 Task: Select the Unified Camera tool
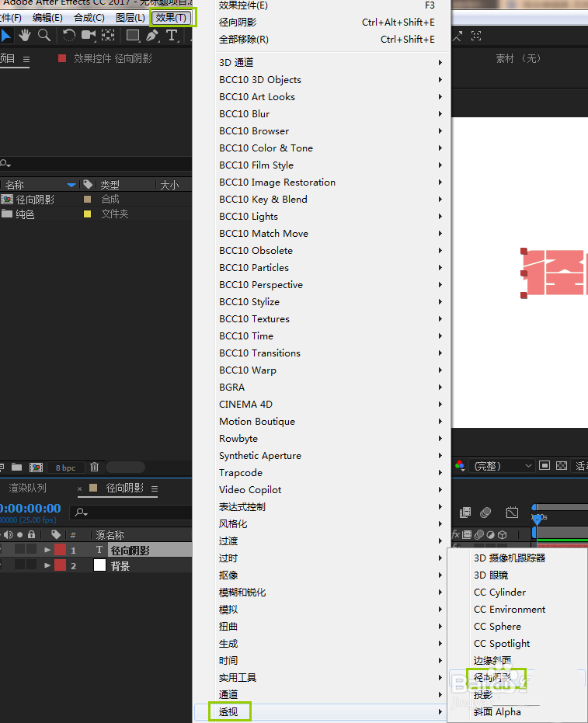point(89,36)
